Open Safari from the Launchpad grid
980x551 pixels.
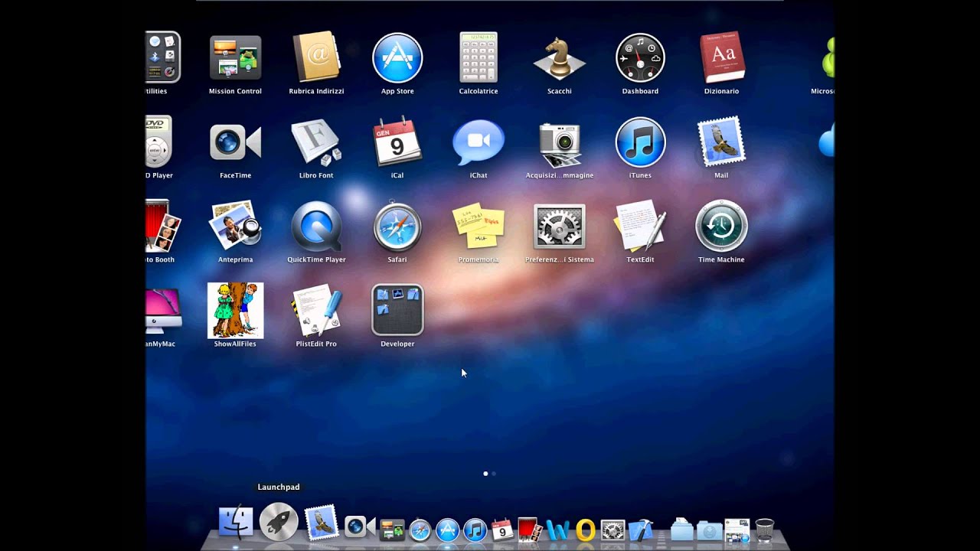coord(397,226)
